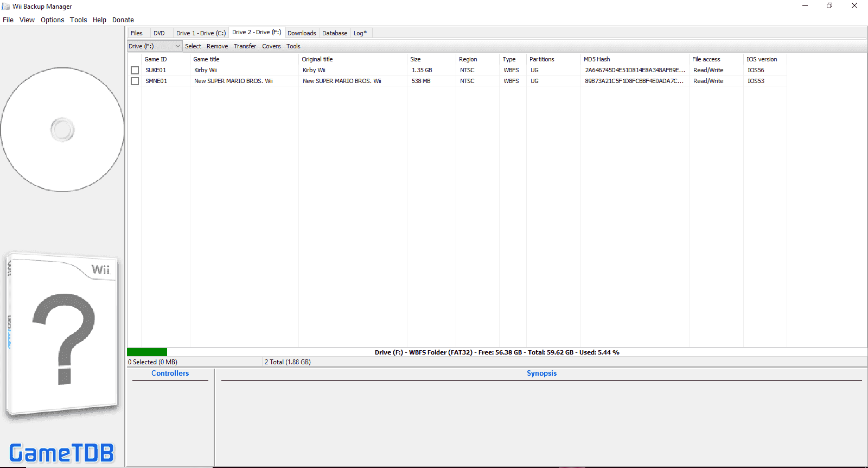The height and width of the screenshot is (468, 868).
Task: Click the Controllers panel heading
Action: pyautogui.click(x=170, y=374)
